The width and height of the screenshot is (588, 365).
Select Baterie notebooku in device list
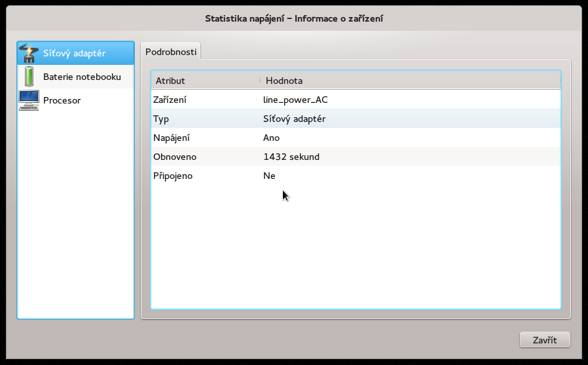[76, 77]
